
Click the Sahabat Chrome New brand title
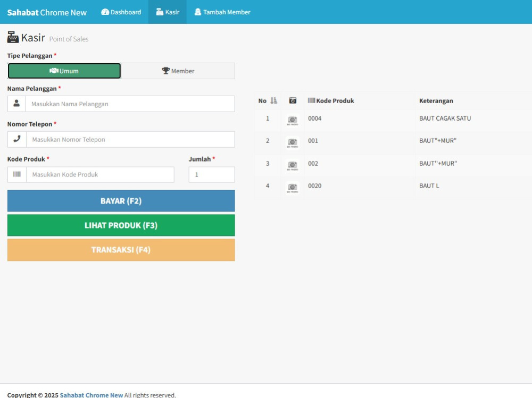(47, 13)
